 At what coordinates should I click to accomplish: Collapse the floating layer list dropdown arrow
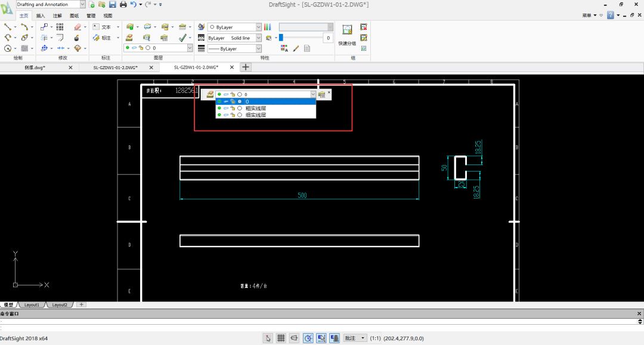(x=313, y=94)
